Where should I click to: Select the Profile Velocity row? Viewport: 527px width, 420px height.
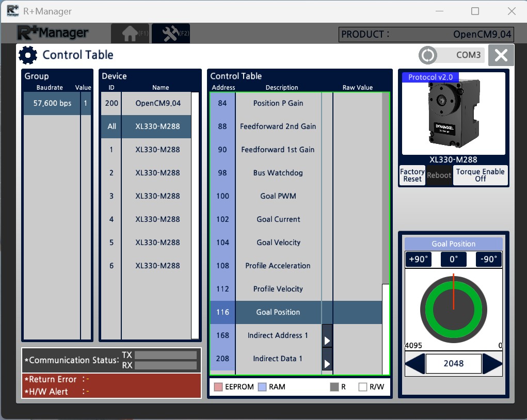coord(296,289)
